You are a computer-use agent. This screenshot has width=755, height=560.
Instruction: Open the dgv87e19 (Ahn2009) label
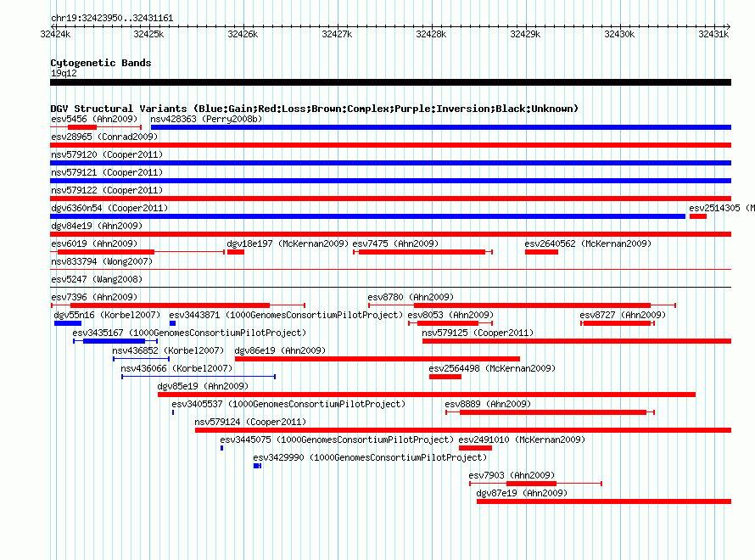pyautogui.click(x=522, y=493)
